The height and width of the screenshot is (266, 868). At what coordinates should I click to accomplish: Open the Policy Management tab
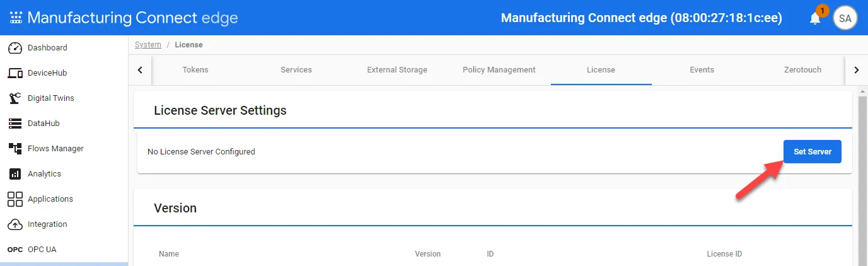tap(499, 70)
